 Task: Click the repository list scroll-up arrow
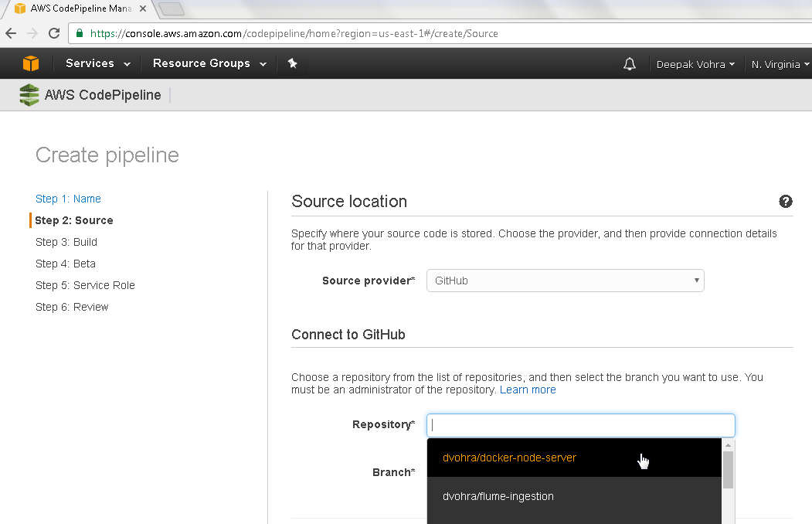click(x=728, y=445)
